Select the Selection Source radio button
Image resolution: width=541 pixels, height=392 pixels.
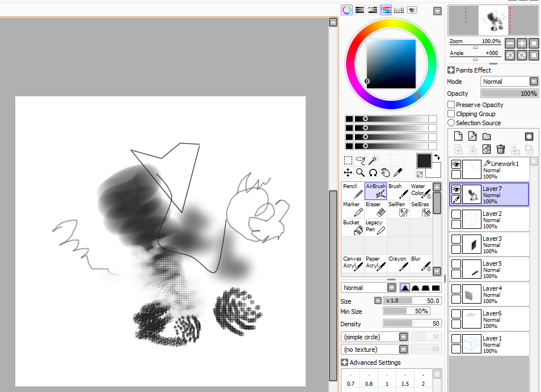coord(451,123)
